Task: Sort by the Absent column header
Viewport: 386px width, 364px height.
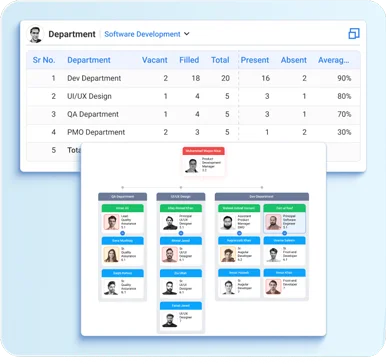Action: coord(293,60)
